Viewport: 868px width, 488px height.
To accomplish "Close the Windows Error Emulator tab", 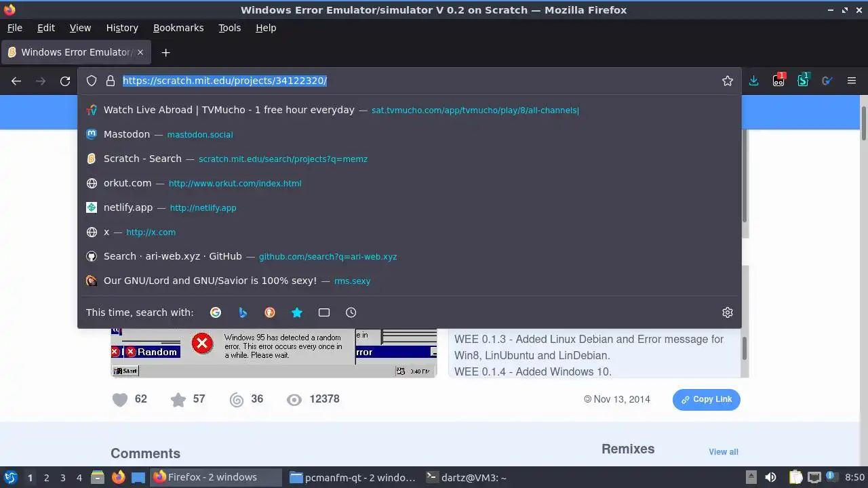I will tap(140, 52).
